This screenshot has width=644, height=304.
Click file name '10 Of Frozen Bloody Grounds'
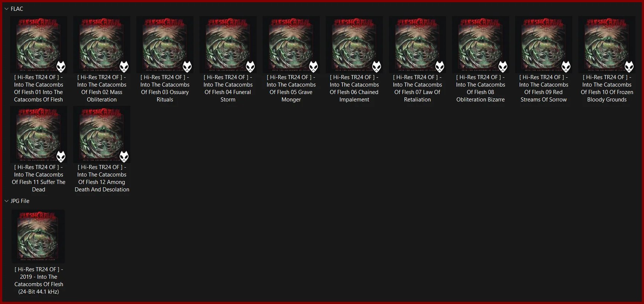pyautogui.click(x=607, y=88)
